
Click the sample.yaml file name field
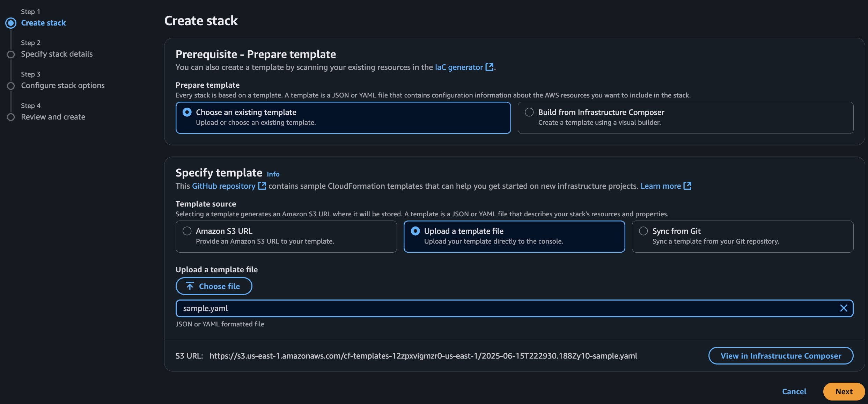point(489,308)
